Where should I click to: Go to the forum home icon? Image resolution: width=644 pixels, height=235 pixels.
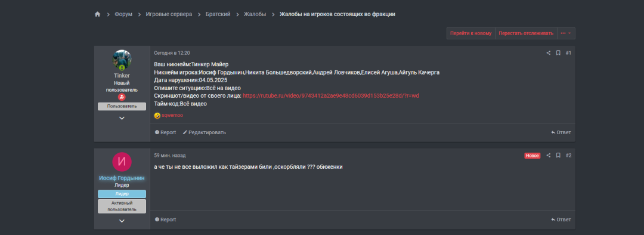[x=97, y=14]
